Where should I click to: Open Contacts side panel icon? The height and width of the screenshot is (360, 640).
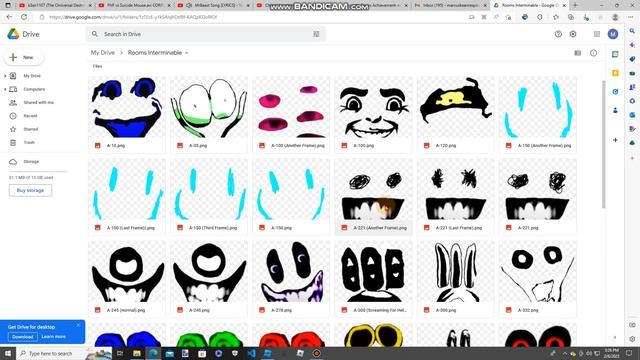click(x=615, y=110)
